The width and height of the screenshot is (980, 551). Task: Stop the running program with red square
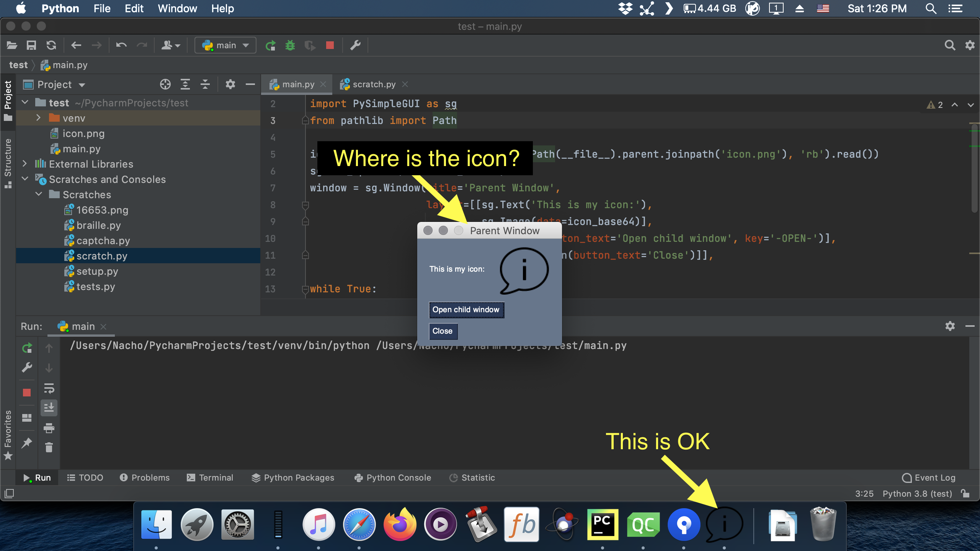(x=330, y=45)
